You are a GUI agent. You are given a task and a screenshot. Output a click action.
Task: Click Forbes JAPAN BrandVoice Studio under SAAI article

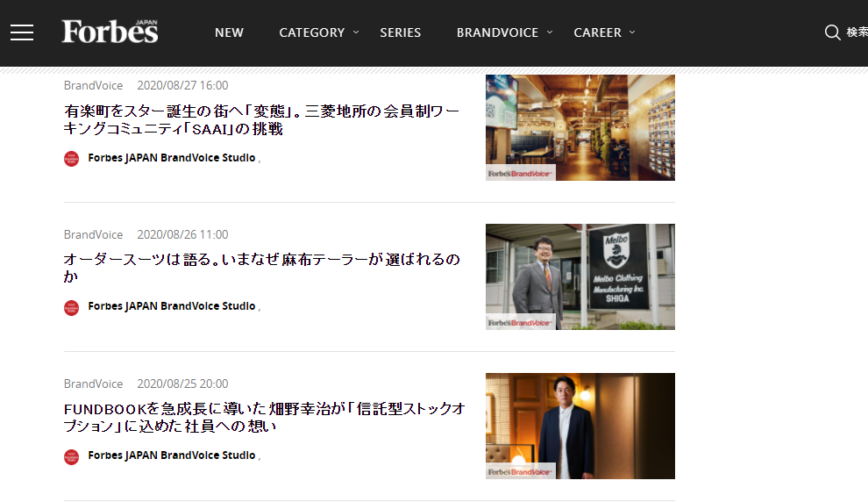pos(172,158)
